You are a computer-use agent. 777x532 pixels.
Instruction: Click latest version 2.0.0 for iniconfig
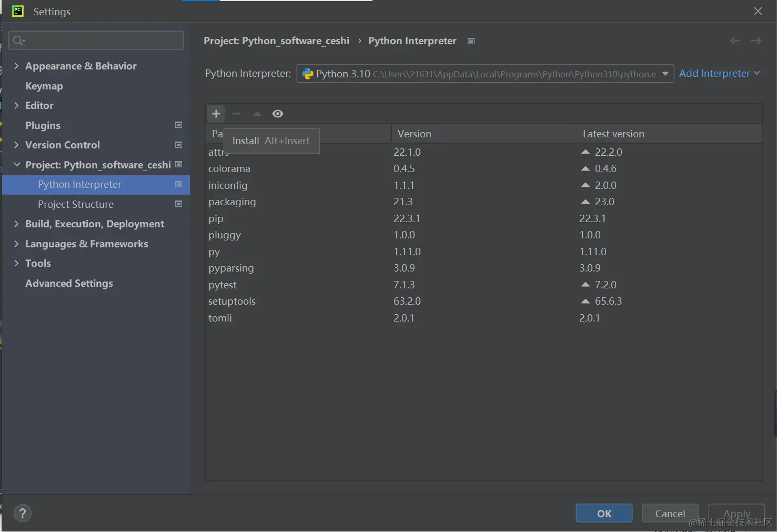pos(606,185)
